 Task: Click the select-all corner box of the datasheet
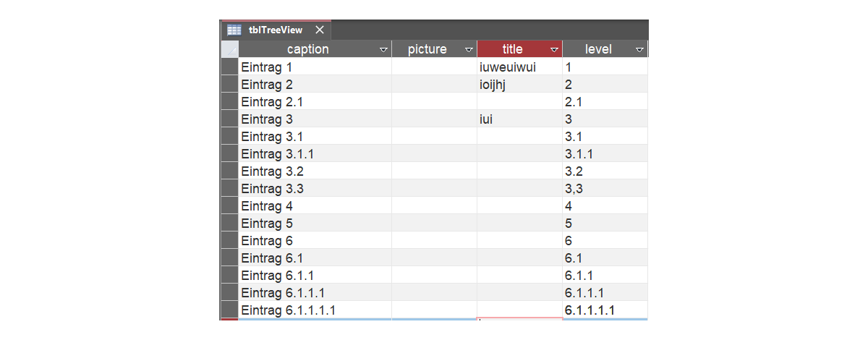pos(229,49)
